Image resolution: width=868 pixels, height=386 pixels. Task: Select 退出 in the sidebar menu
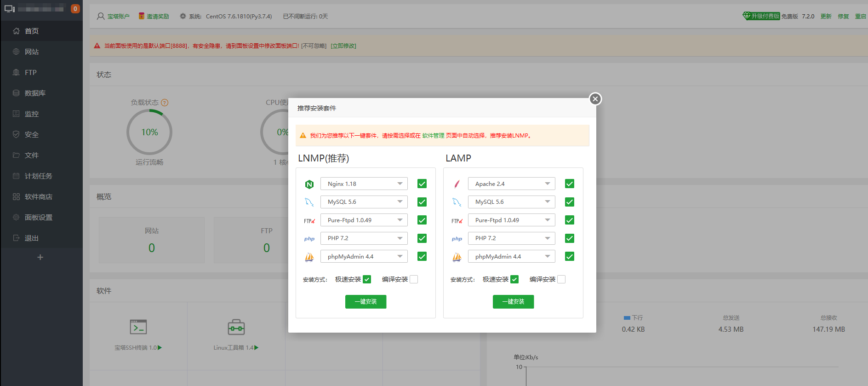pyautogui.click(x=41, y=238)
